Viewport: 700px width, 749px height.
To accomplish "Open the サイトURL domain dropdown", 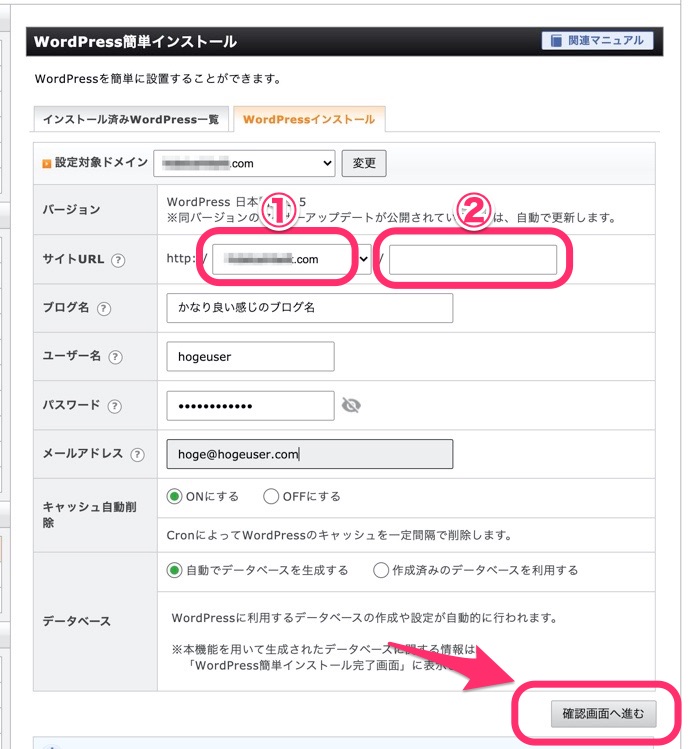I will [x=291, y=259].
